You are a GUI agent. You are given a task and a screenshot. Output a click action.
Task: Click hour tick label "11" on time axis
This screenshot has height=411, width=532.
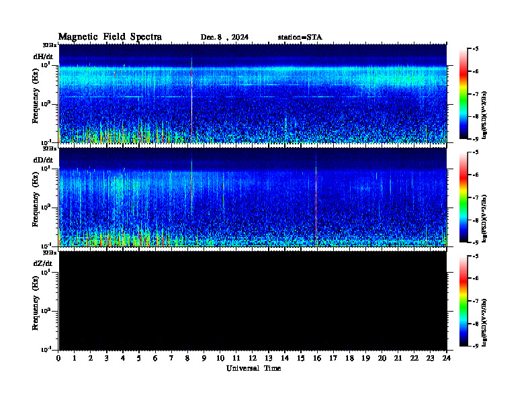tap(236, 359)
